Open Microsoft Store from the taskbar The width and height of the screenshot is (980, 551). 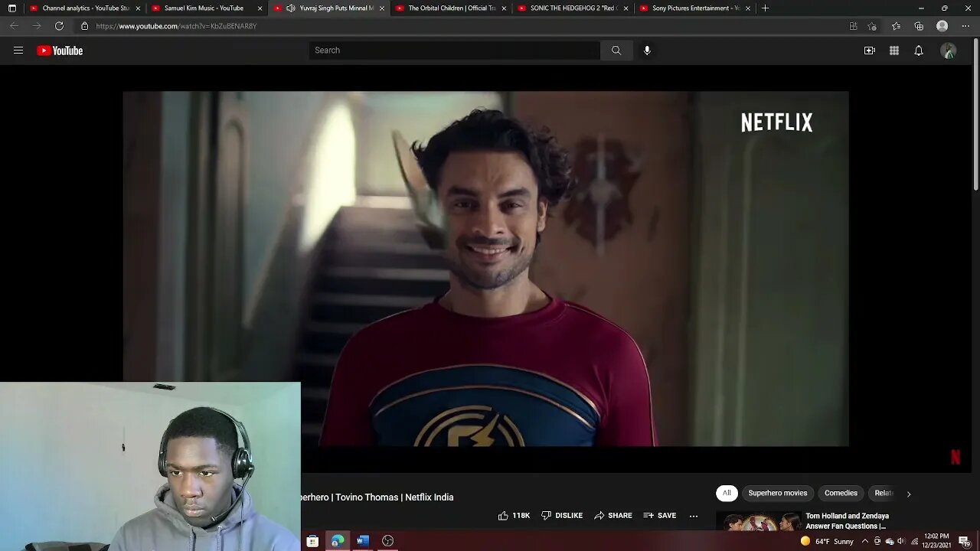tap(312, 541)
